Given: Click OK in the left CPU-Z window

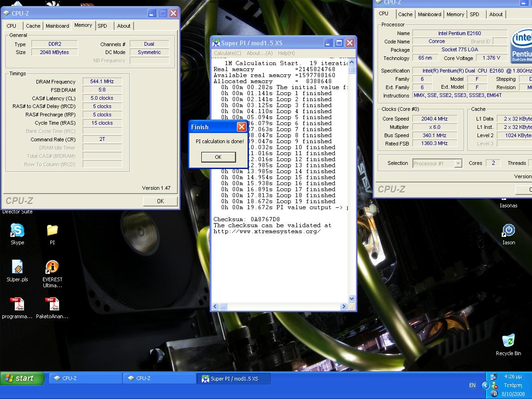Looking at the screenshot, I should [x=160, y=201].
